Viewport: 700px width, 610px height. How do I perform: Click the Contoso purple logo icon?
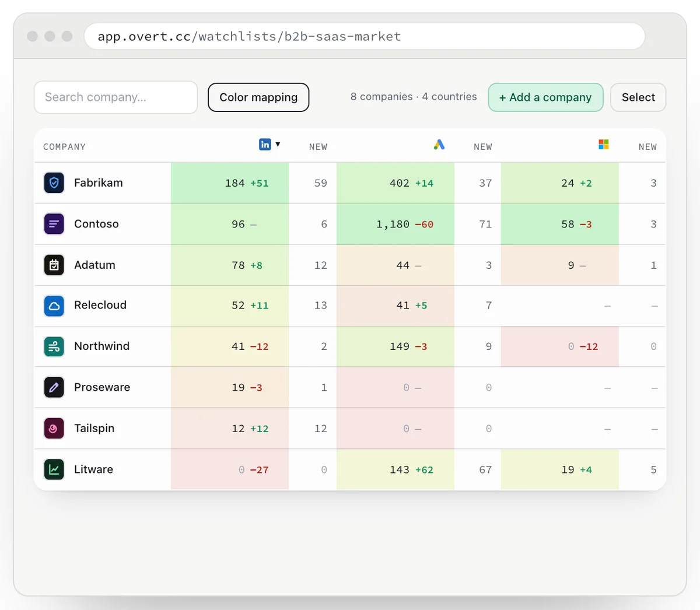(54, 224)
